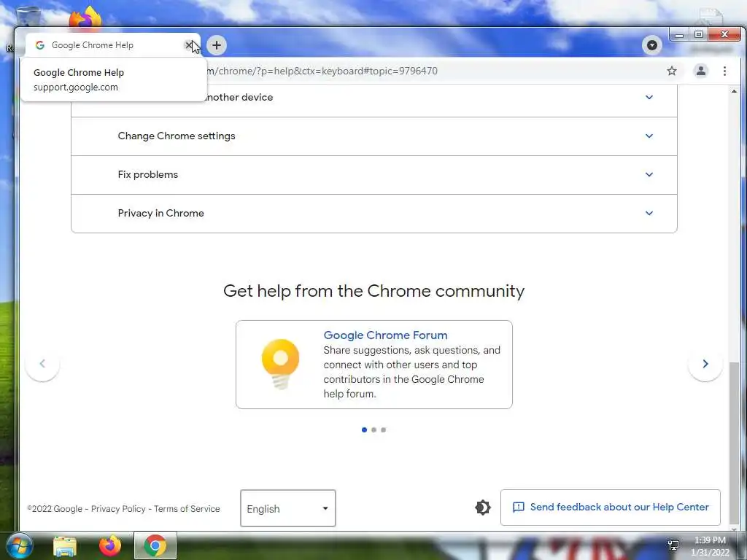Close the Google Chrome Help tab
The width and height of the screenshot is (747, 560).
(189, 45)
